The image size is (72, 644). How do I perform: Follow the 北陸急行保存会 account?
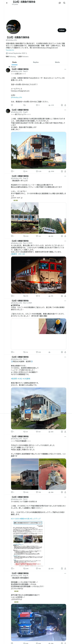(62, 30)
